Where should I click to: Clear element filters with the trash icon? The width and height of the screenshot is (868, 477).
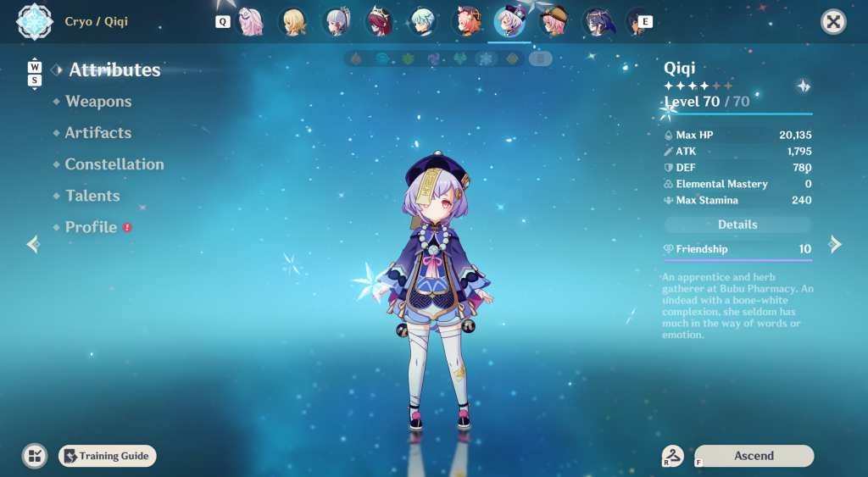point(540,58)
